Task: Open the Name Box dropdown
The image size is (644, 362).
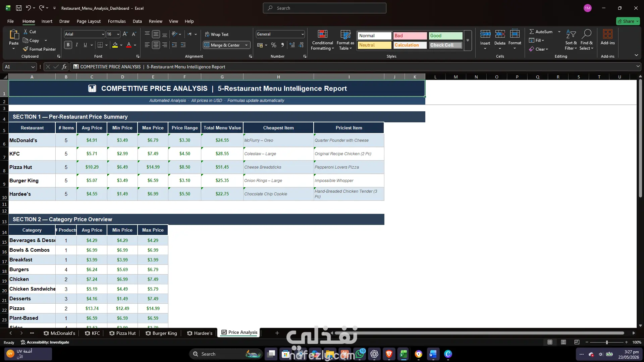Action: coord(33,67)
